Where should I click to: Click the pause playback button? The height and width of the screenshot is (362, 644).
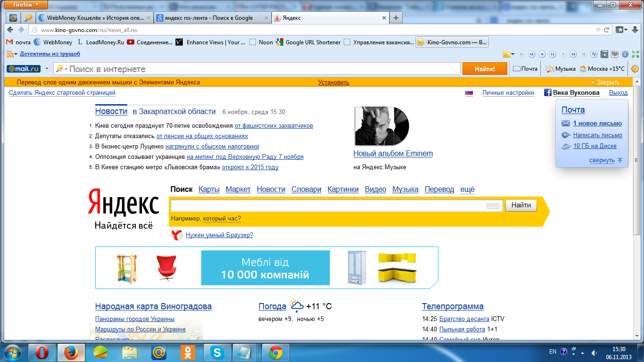point(553,54)
